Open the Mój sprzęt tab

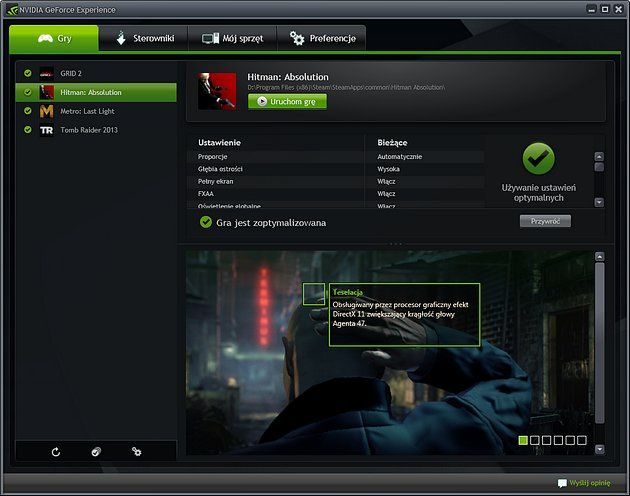click(233, 38)
